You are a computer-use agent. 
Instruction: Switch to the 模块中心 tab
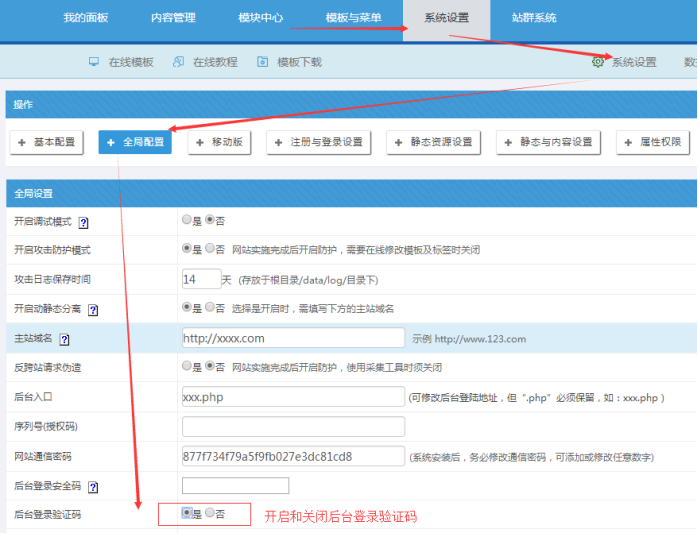pyautogui.click(x=260, y=18)
